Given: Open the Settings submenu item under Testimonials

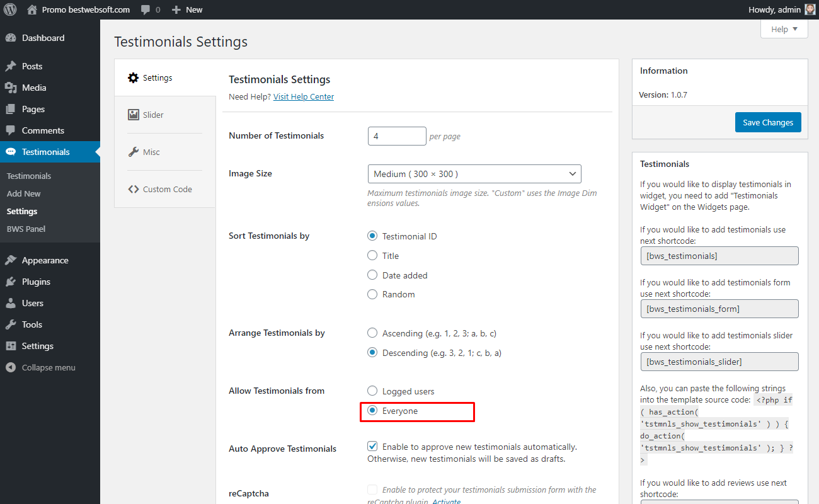Looking at the screenshot, I should tap(22, 211).
